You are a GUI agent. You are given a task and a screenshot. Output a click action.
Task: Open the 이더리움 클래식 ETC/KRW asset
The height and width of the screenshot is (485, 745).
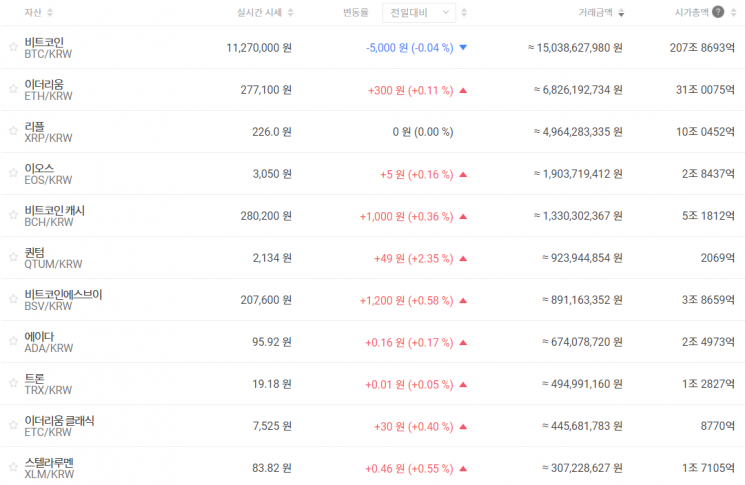59,426
